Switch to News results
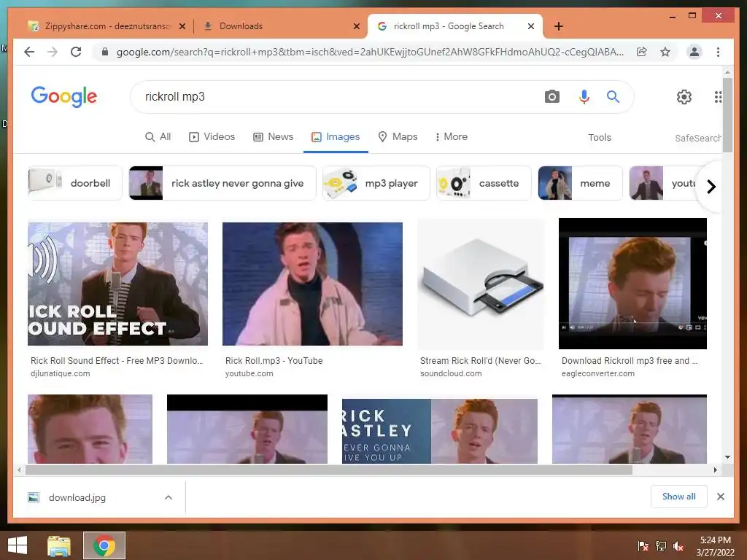The height and width of the screenshot is (560, 747). click(273, 137)
